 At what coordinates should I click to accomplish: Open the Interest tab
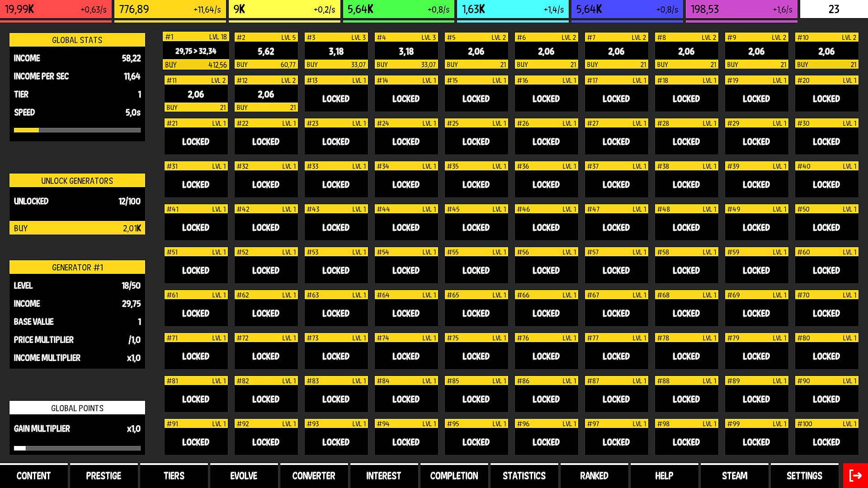coord(384,476)
